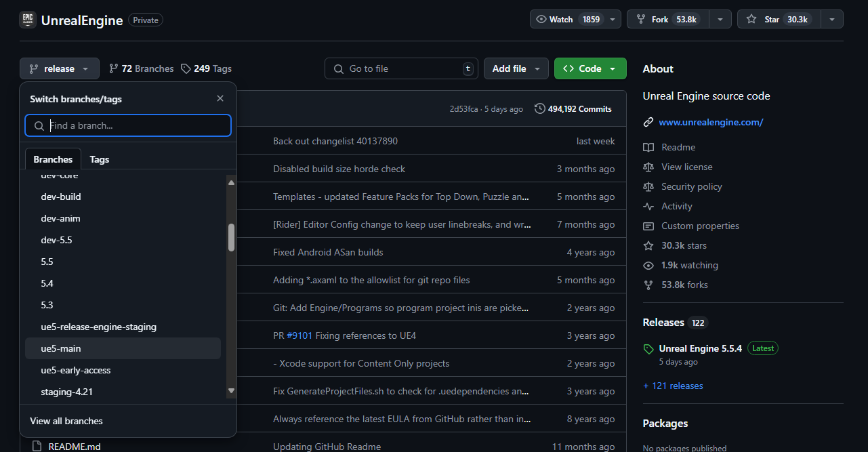Click the fork icon beside 53.8k forks

pyautogui.click(x=648, y=285)
